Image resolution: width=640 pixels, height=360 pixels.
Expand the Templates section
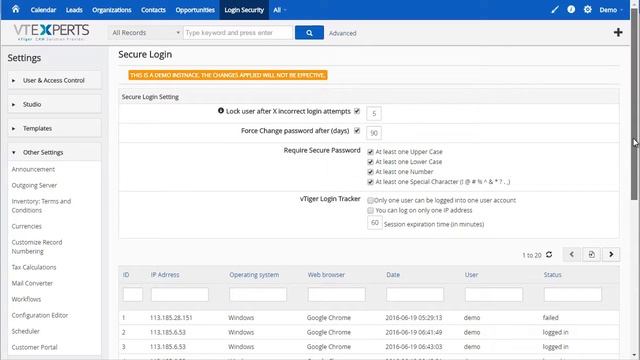click(x=54, y=128)
